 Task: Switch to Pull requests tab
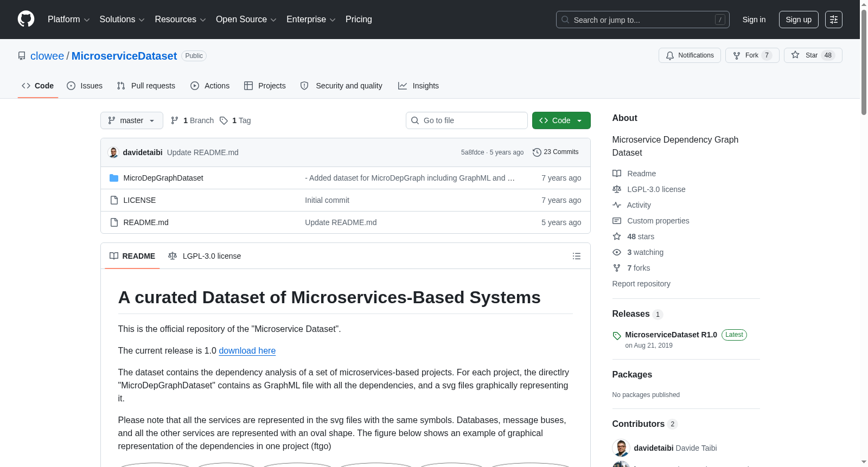click(x=146, y=86)
